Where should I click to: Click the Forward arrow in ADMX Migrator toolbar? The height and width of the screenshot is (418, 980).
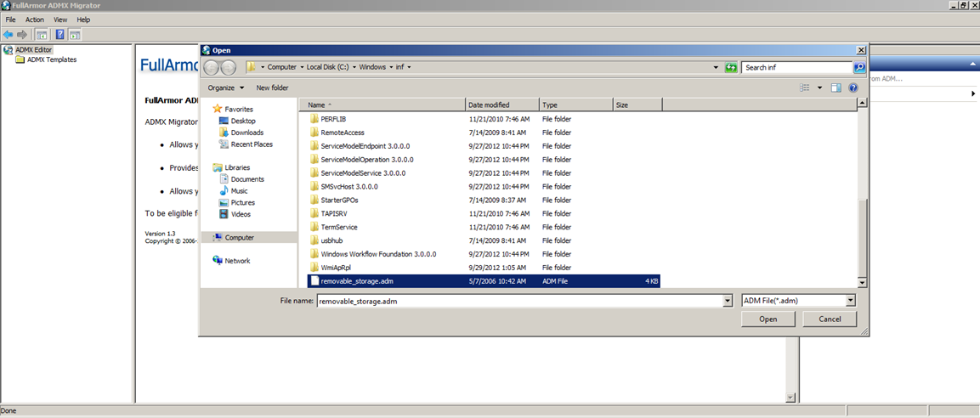(x=22, y=34)
